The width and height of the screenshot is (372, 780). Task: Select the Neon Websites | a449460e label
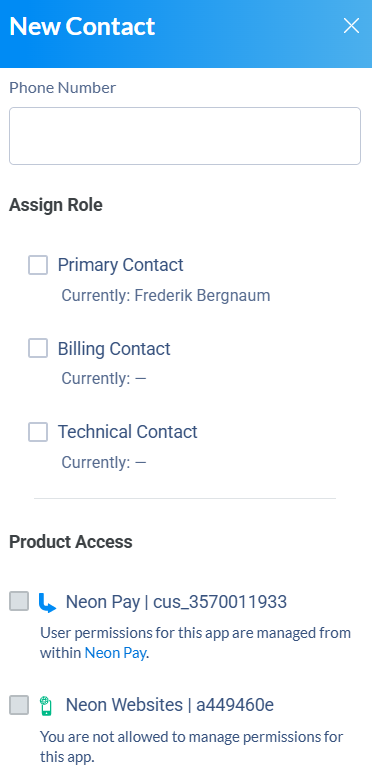tap(170, 705)
